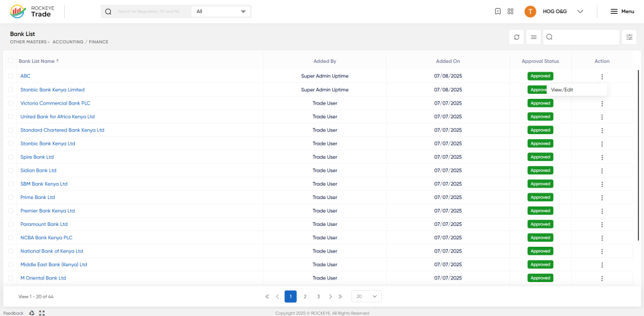Go to the previous page arrow
This screenshot has height=316, width=644.
pos(277,296)
